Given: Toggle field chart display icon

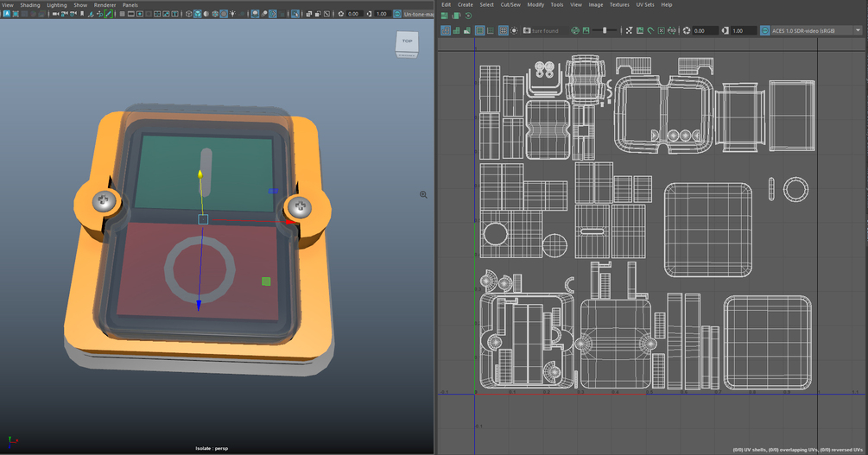Looking at the screenshot, I should [x=157, y=14].
